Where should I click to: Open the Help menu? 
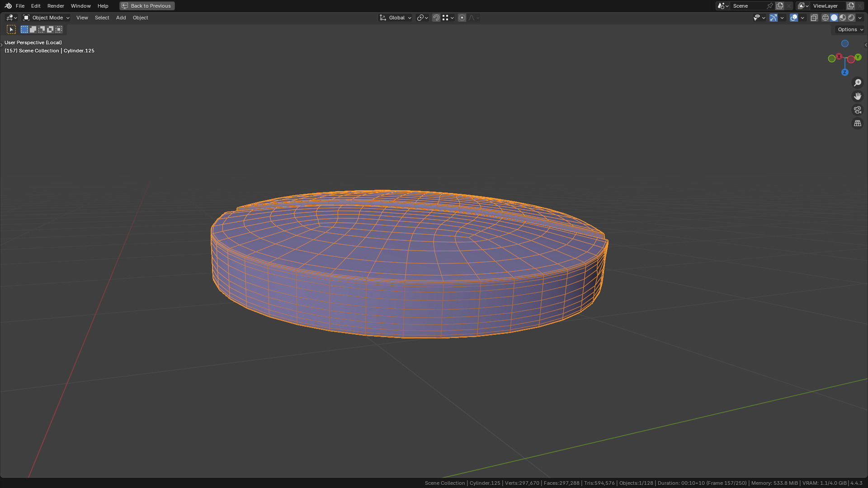(103, 6)
